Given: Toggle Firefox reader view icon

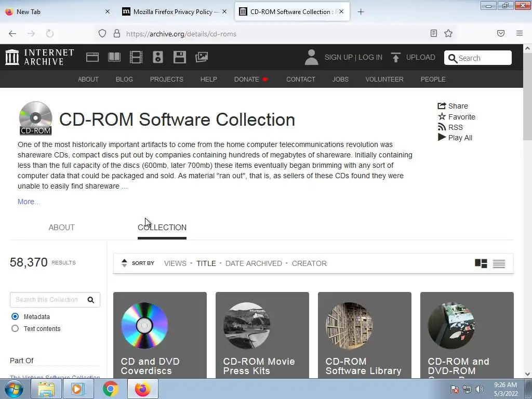Looking at the screenshot, I should (433, 33).
